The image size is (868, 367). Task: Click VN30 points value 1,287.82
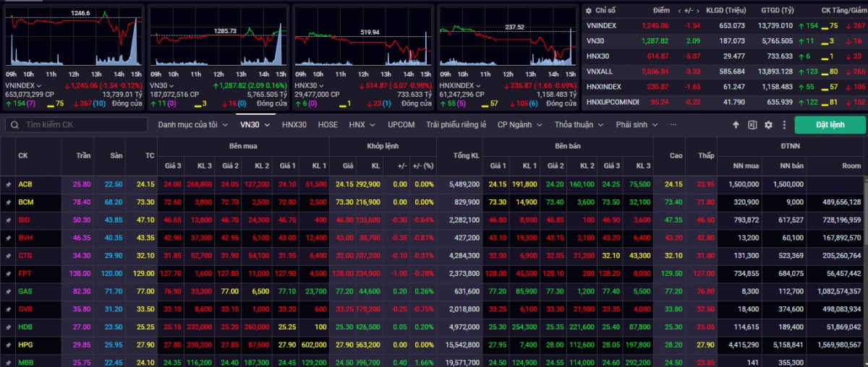pyautogui.click(x=655, y=41)
